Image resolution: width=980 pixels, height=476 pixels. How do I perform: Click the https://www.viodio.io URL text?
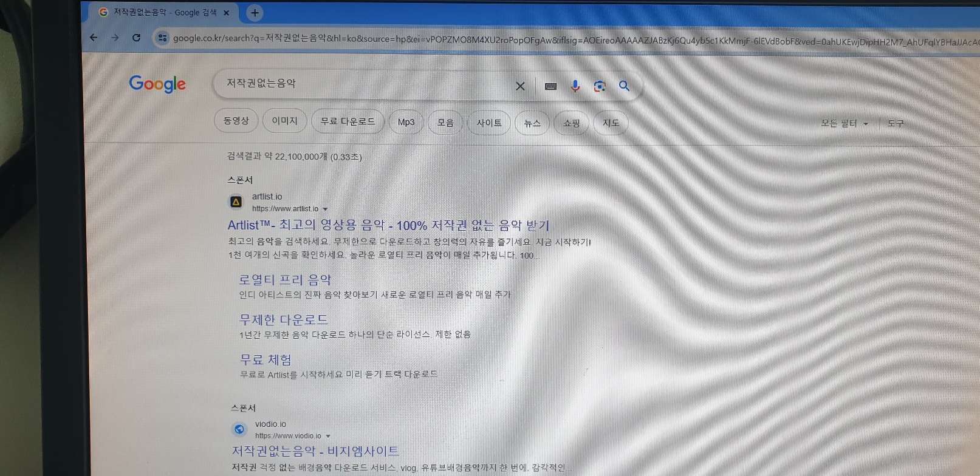[288, 436]
